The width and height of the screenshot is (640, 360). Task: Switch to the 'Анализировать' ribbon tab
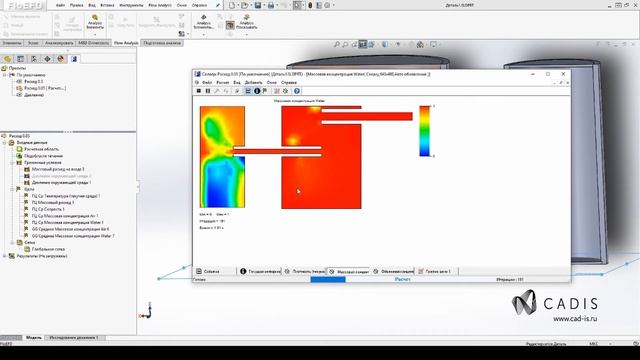coord(59,43)
